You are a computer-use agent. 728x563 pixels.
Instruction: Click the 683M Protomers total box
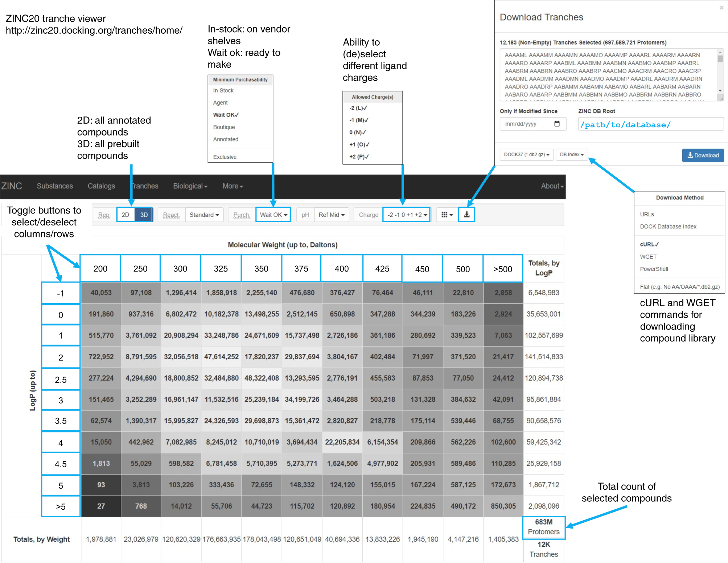[544, 527]
